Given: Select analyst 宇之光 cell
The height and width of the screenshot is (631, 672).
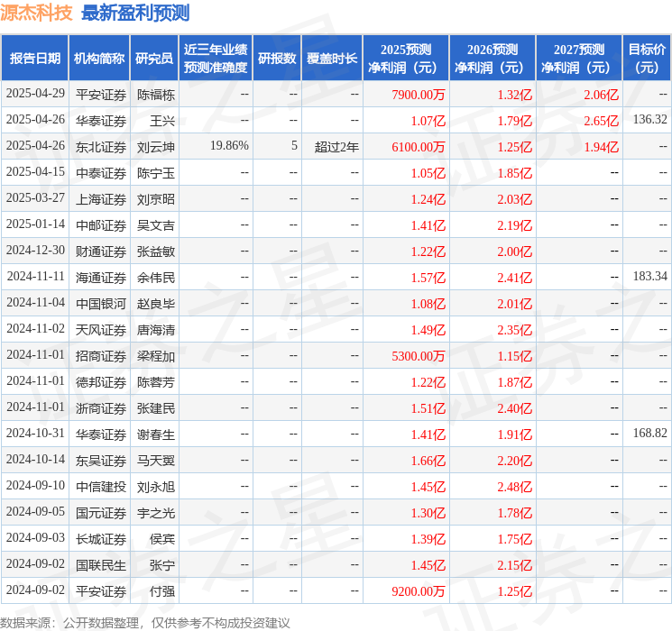Looking at the screenshot, I should click(154, 512).
